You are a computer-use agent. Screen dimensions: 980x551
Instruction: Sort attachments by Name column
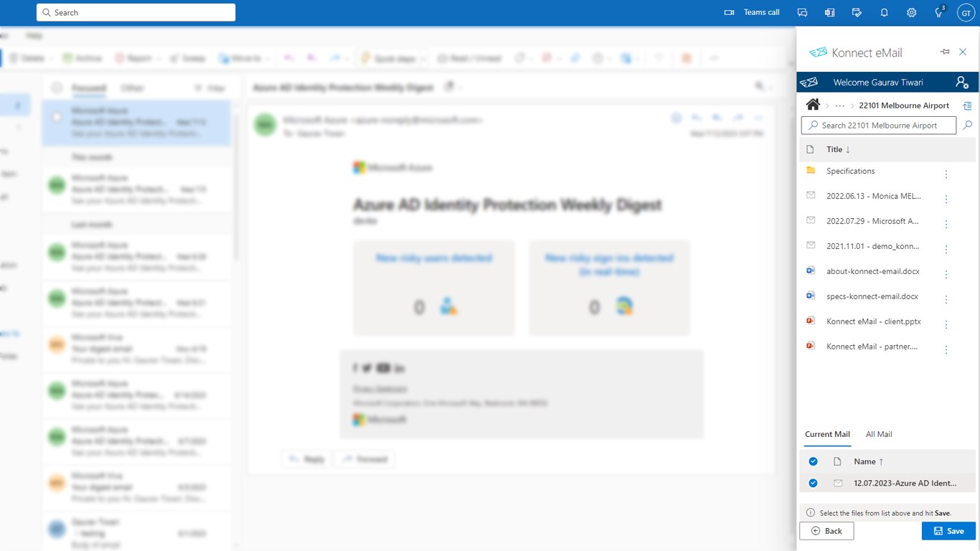pos(869,461)
